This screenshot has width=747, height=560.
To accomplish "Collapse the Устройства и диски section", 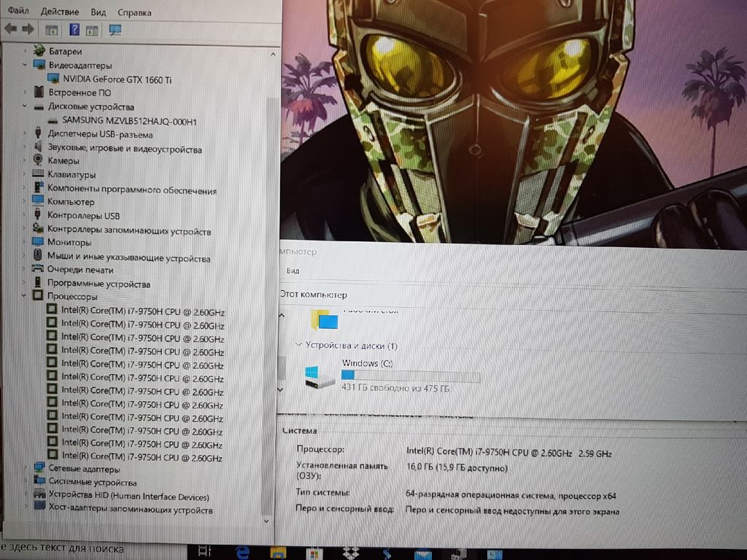I will point(298,345).
